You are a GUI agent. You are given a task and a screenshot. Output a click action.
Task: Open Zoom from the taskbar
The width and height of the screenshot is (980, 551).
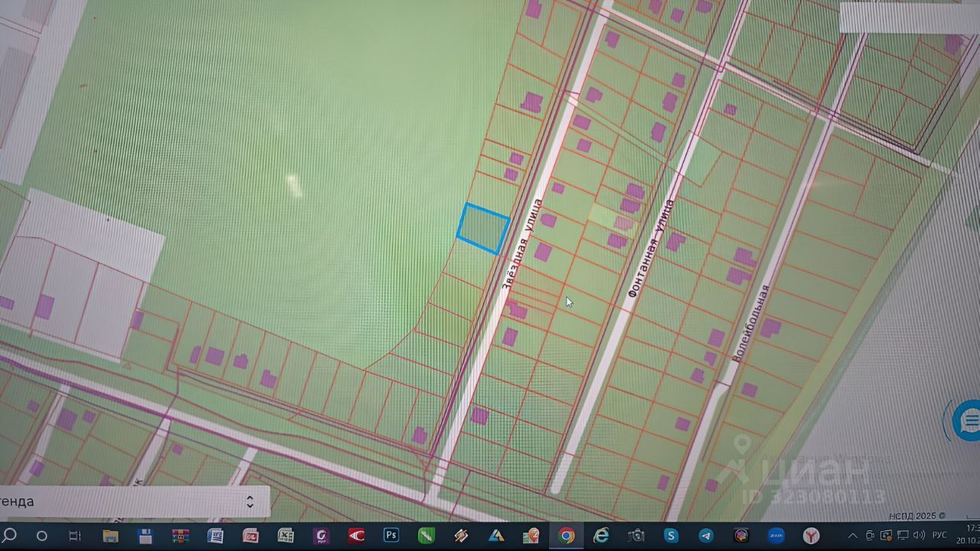[776, 536]
